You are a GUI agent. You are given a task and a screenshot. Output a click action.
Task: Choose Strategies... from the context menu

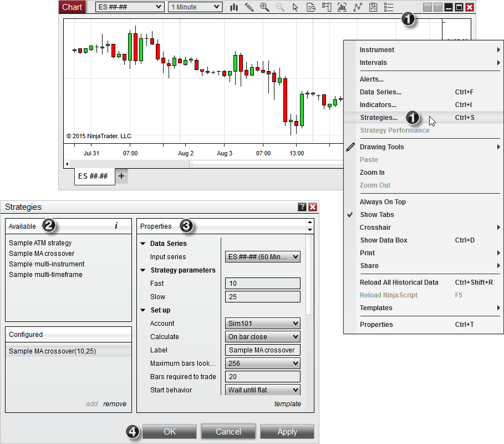click(379, 118)
